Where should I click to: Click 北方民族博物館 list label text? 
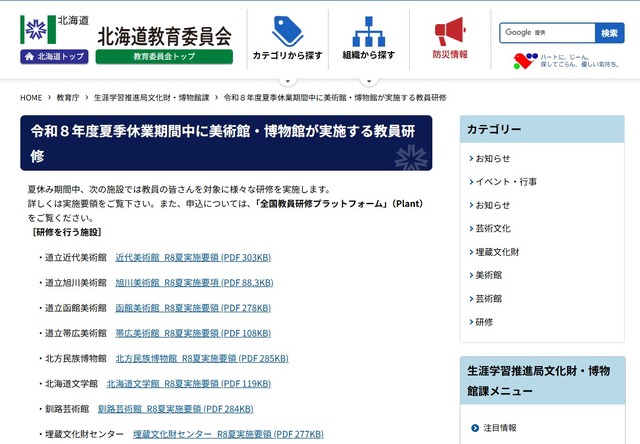[x=76, y=359]
